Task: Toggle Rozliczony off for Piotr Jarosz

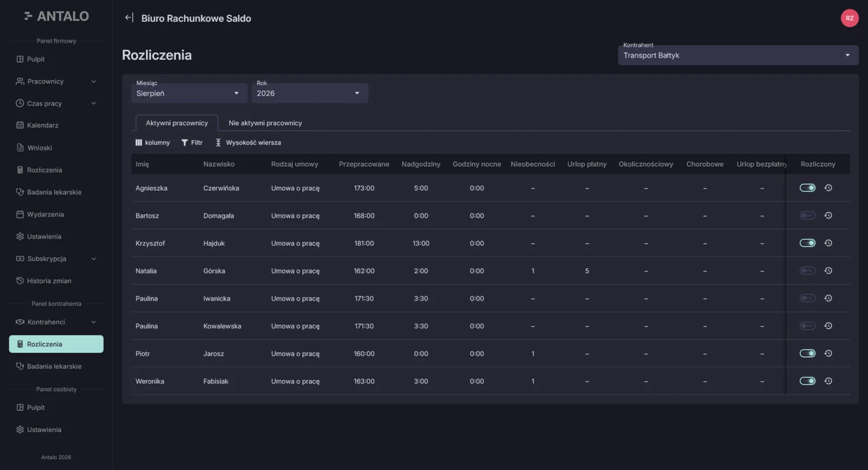Action: tap(807, 353)
